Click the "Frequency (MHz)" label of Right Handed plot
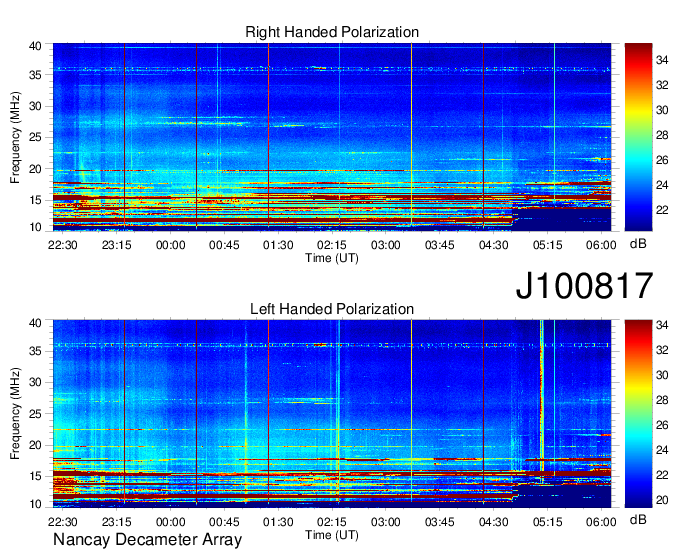The height and width of the screenshot is (552, 680). tap(15, 137)
